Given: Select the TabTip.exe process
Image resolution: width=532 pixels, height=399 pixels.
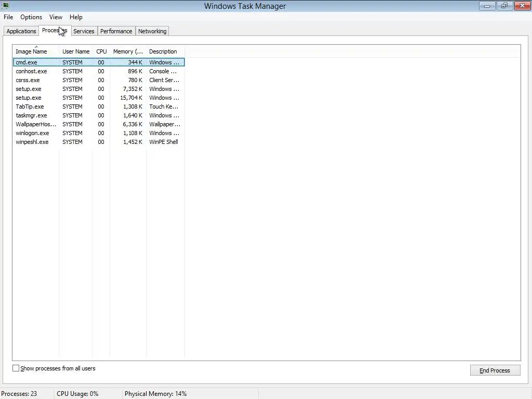Looking at the screenshot, I should (x=99, y=107).
